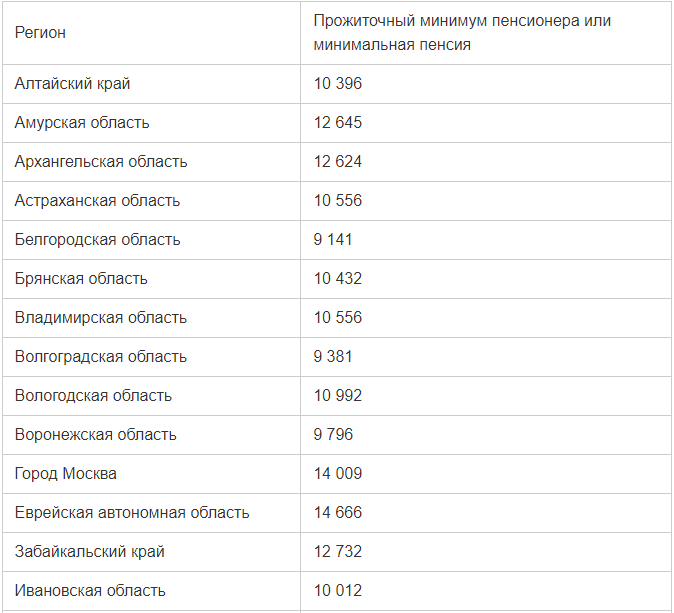Select the 14 666 pension value
This screenshot has width=674, height=613.
click(x=338, y=513)
